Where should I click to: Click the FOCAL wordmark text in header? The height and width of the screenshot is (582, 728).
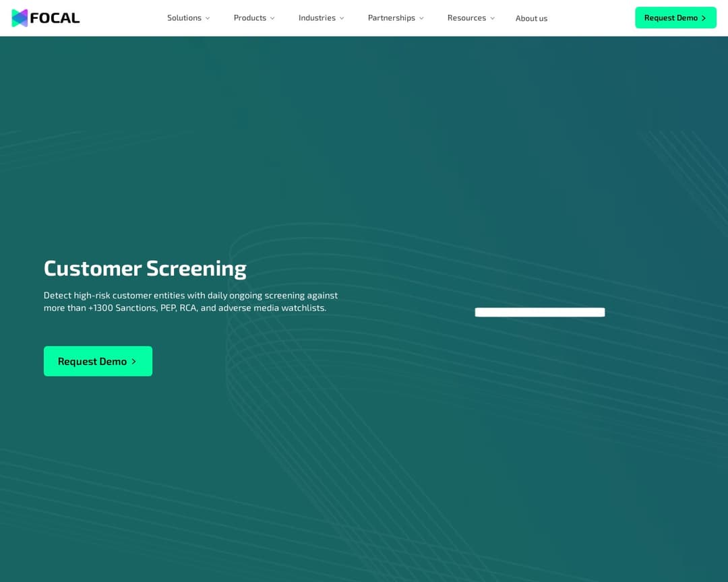click(55, 18)
